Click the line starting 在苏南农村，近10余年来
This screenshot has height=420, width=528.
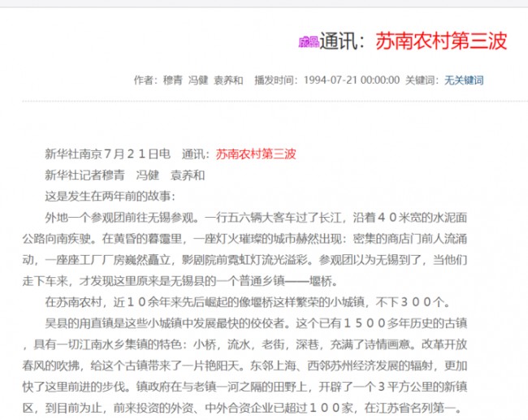248,301
